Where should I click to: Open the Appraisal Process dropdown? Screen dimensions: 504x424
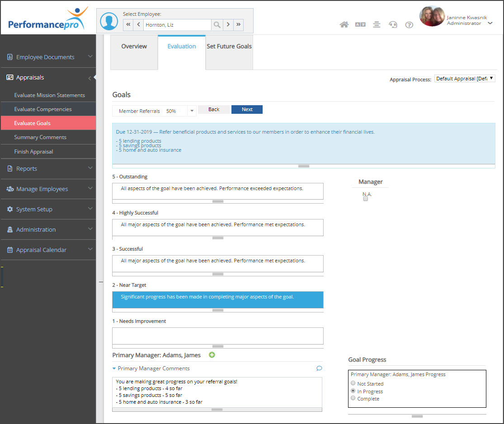click(465, 79)
